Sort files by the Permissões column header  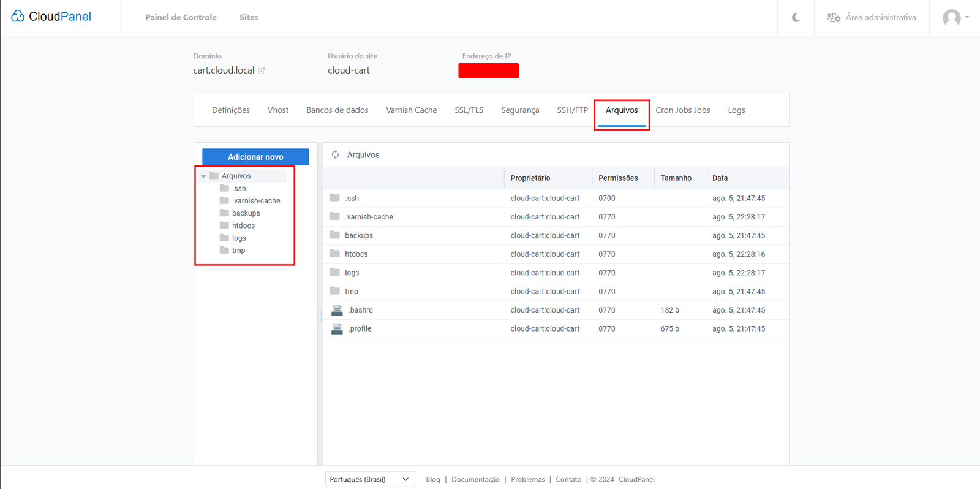(617, 178)
